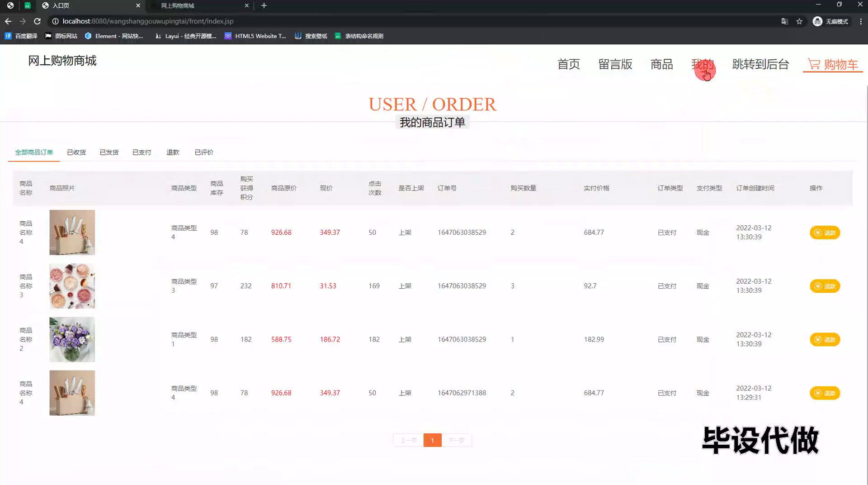The width and height of the screenshot is (868, 485).
Task: Select the 已发货 order tab
Action: 109,152
